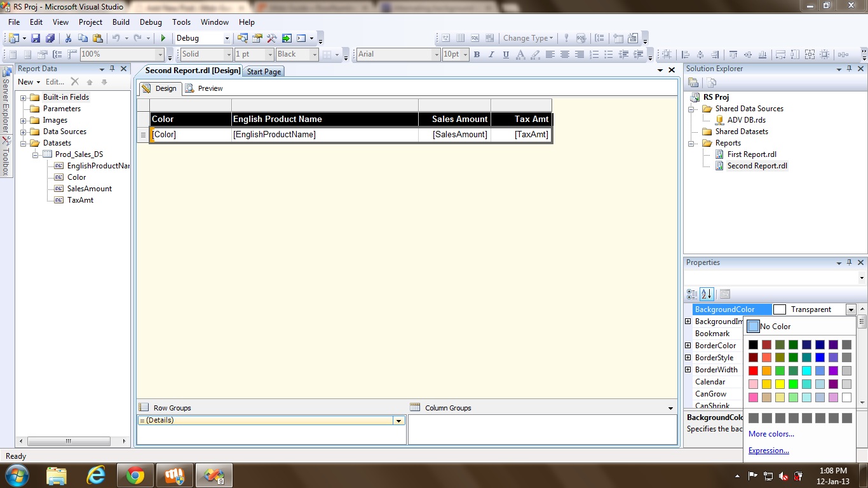Click the Underline formatting icon
Viewport: 868px width, 488px height.
[x=506, y=55]
